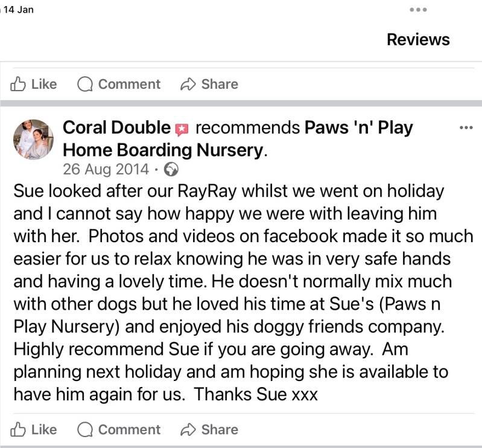This screenshot has width=482, height=448.
Task: Open Coral Double's profile picture
Action: [x=33, y=139]
